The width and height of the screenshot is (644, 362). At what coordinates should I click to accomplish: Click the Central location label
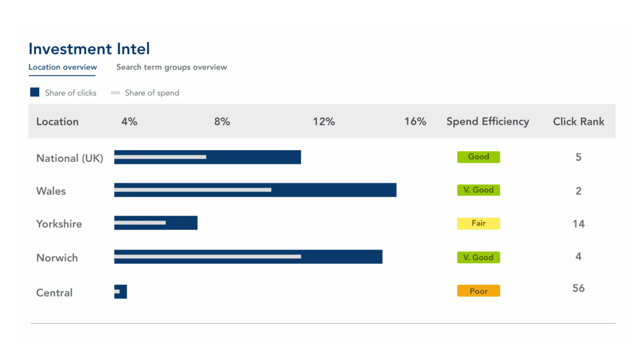[54, 292]
